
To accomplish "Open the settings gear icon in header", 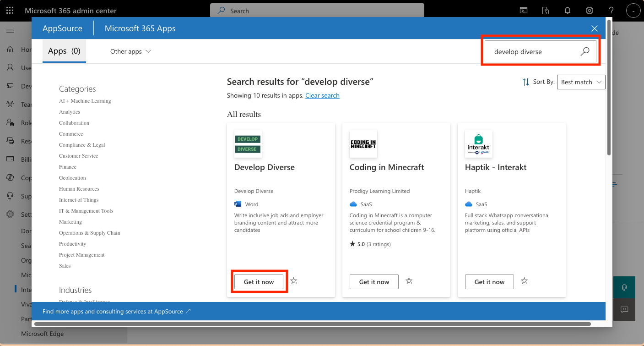I will click(590, 11).
